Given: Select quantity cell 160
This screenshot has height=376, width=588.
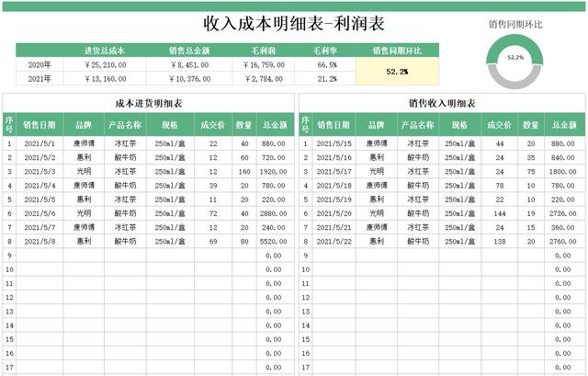Looking at the screenshot, I should 244,172.
